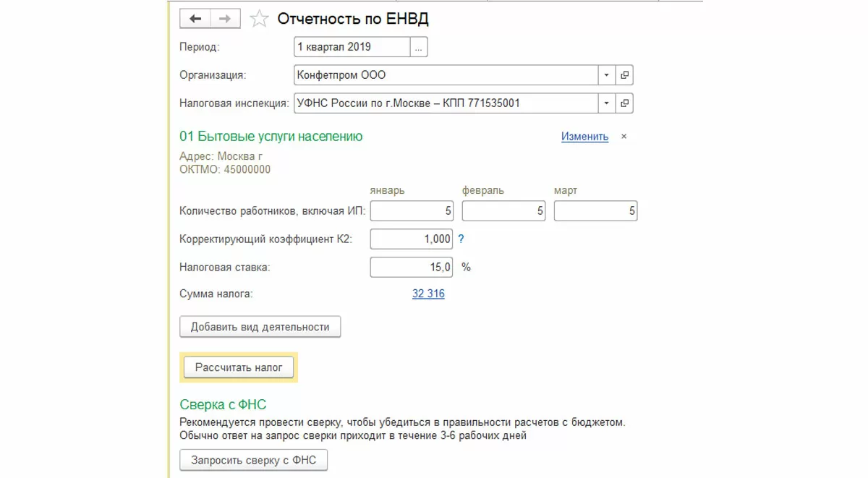Image resolution: width=868 pixels, height=478 pixels.
Task: Click the февраль worker count field
Action: [503, 211]
